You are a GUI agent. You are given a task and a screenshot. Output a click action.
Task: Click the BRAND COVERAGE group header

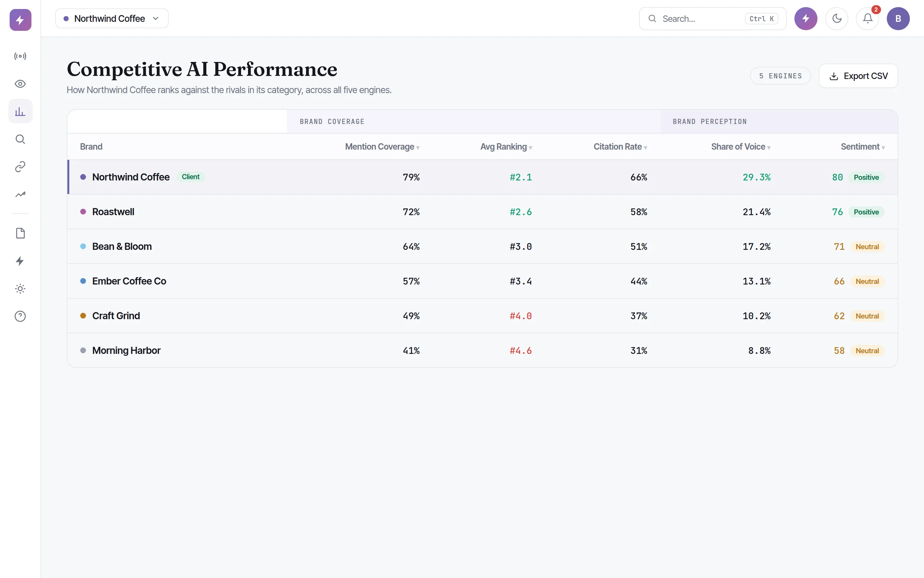332,122
